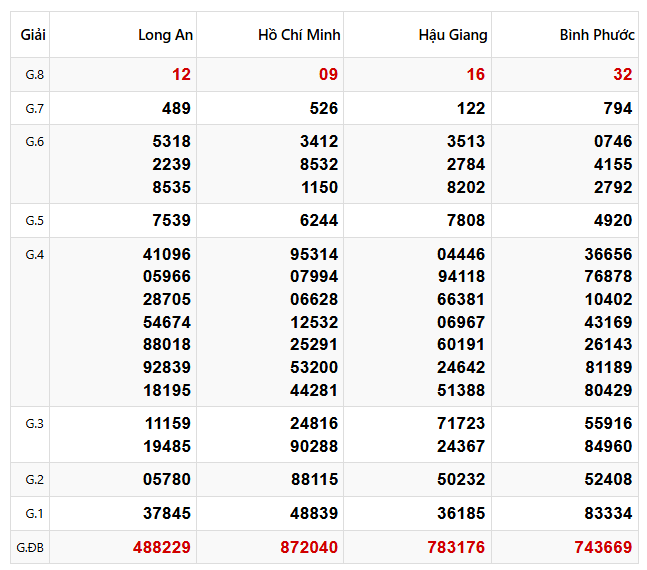Click the G.6 row label
The image size is (647, 570).
tap(35, 142)
